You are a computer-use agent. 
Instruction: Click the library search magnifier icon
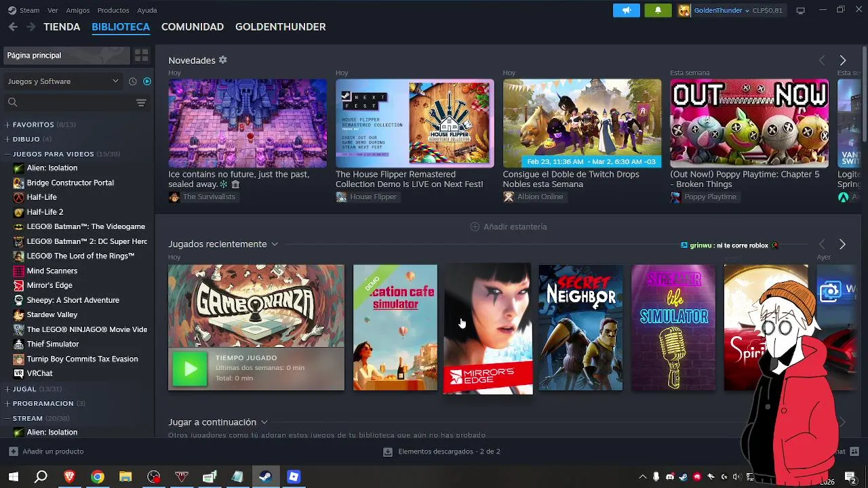(x=12, y=102)
